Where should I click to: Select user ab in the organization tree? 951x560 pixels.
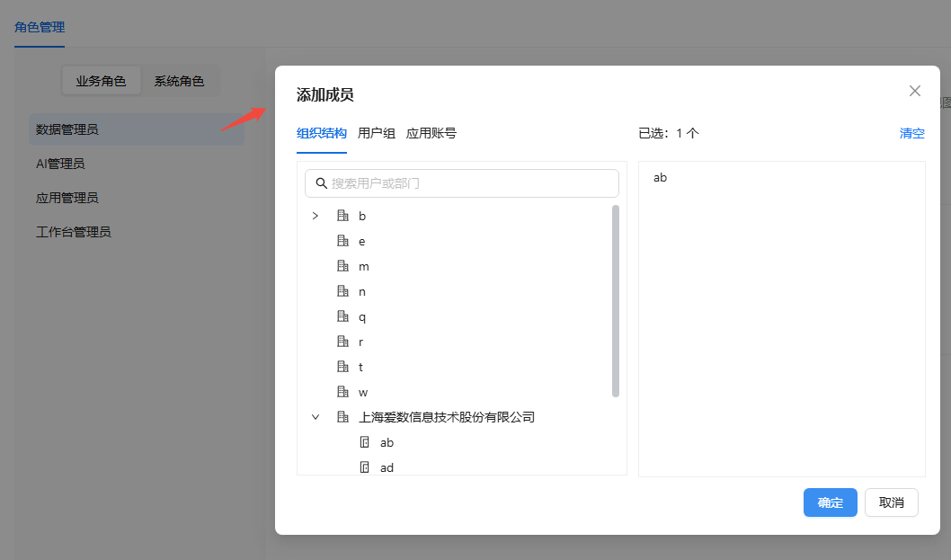coord(387,443)
